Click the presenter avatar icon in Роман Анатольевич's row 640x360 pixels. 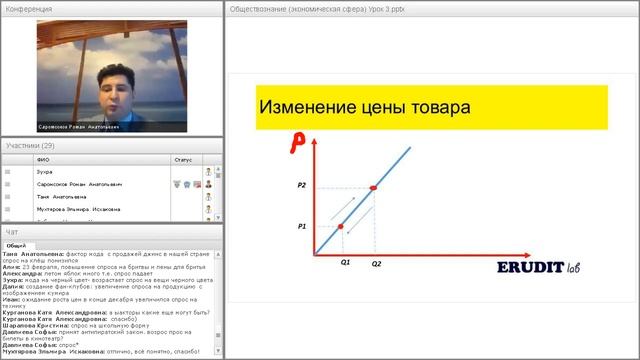click(x=209, y=184)
